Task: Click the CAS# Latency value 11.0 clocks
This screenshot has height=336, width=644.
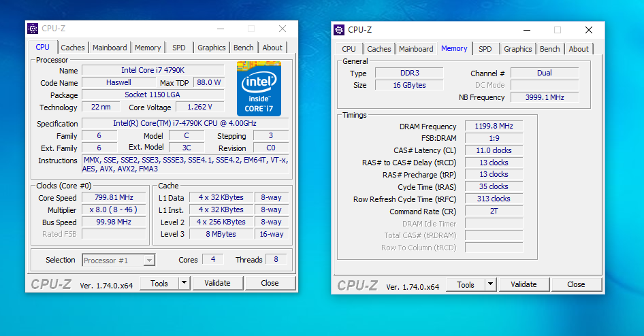Action: click(494, 150)
